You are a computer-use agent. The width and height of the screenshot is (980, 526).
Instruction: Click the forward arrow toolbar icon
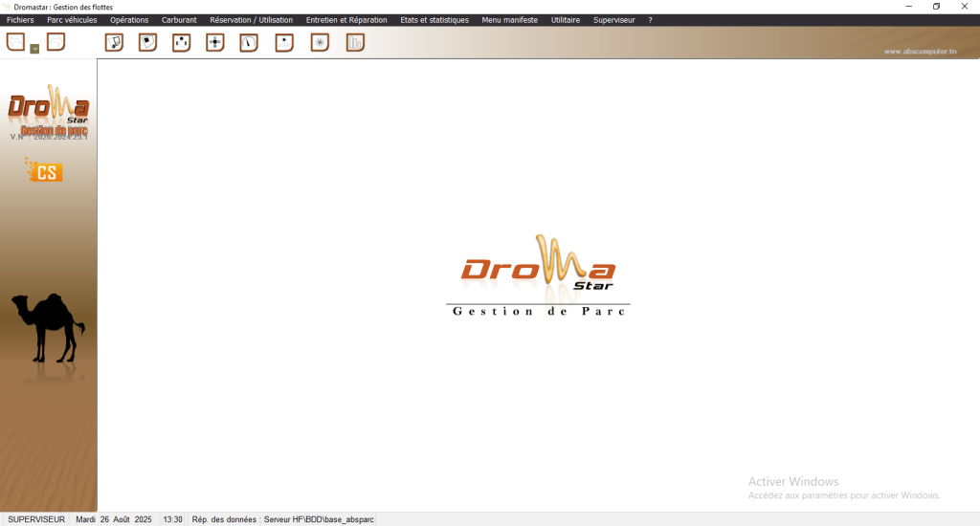pos(56,41)
